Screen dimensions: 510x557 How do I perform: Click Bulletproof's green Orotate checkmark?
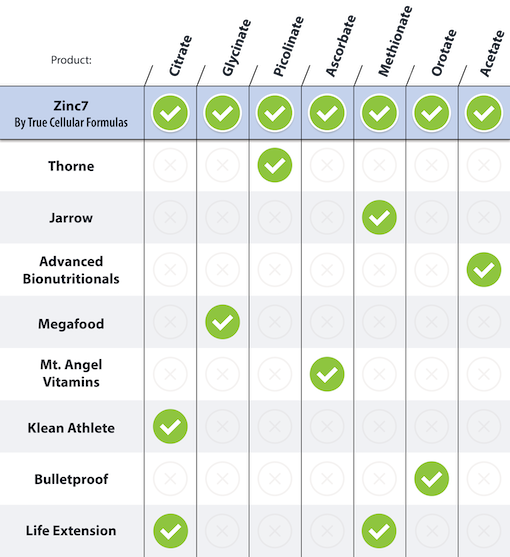tap(432, 478)
